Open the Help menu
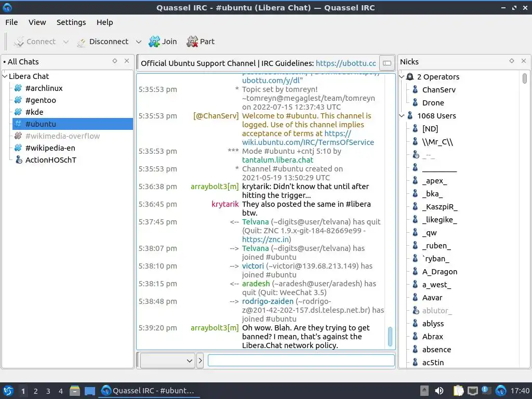The width and height of the screenshot is (532, 399). point(104,22)
